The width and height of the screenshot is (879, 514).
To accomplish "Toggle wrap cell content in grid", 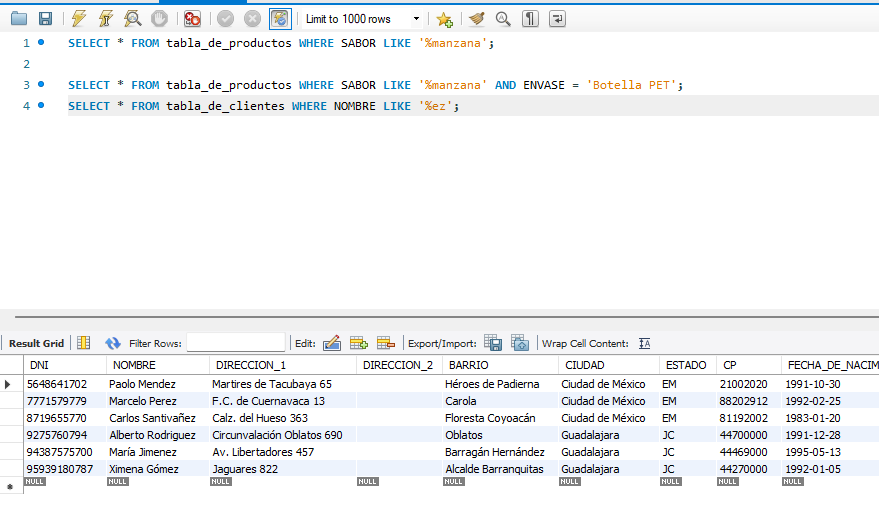I will (x=645, y=343).
